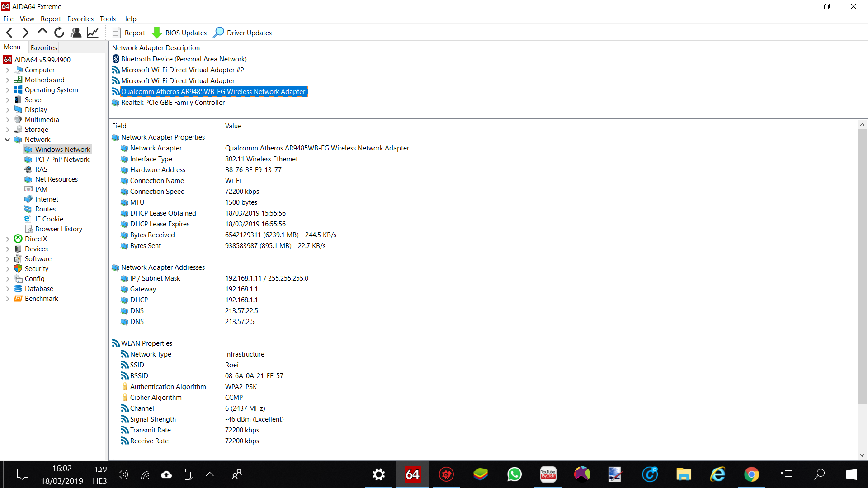Open WhatsApp from the taskbar
This screenshot has width=868, height=488.
(514, 474)
